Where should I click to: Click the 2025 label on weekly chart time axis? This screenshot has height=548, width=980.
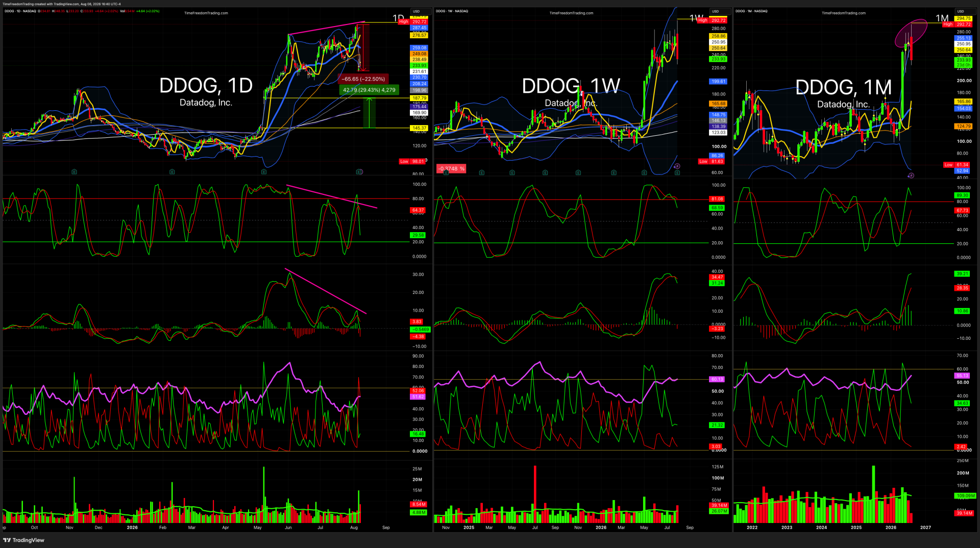pyautogui.click(x=469, y=528)
